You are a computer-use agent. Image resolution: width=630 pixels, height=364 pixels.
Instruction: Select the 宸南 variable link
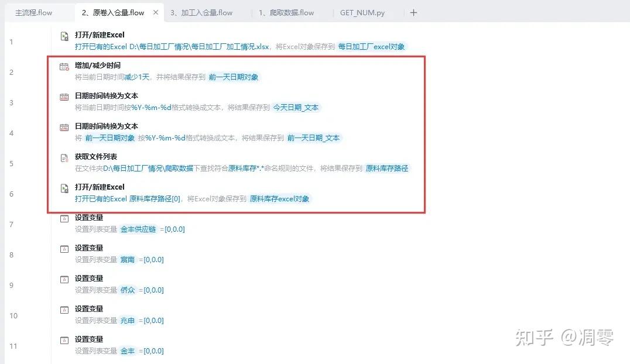point(128,259)
